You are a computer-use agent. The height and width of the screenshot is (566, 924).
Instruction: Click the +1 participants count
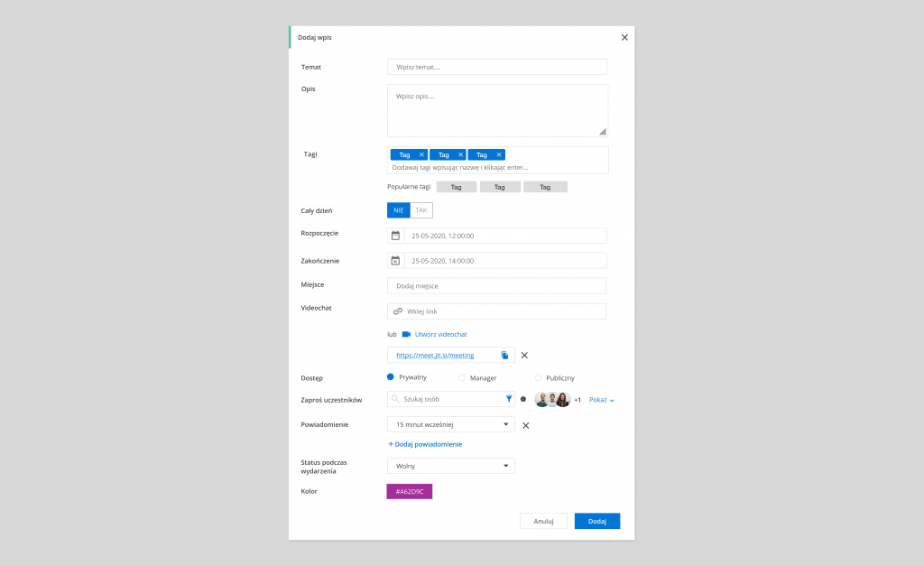coord(577,400)
